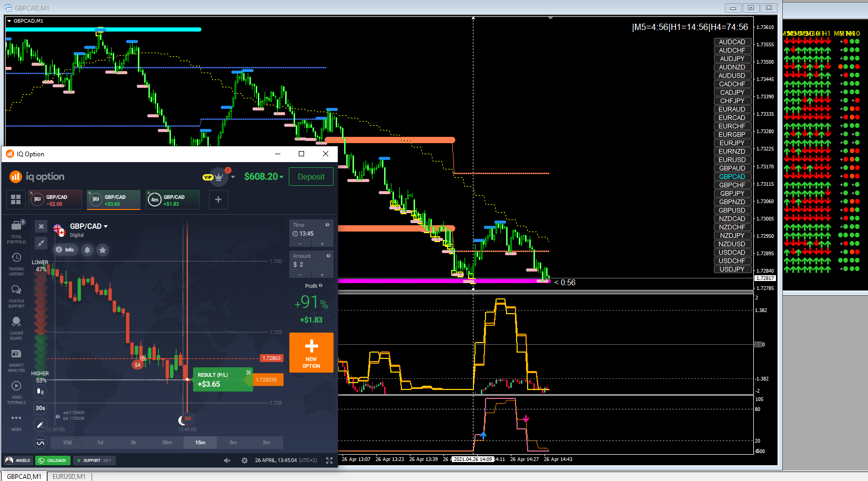Select the 30d chart timeframe

67,443
